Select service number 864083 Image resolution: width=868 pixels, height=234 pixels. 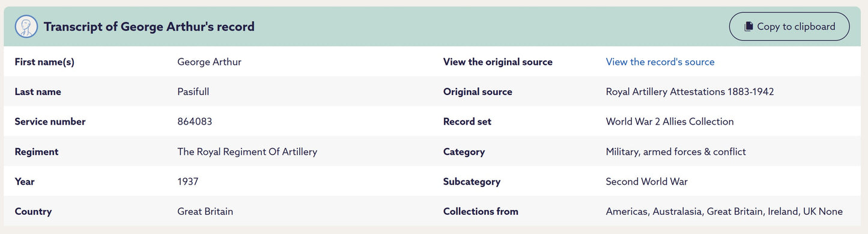tap(195, 122)
